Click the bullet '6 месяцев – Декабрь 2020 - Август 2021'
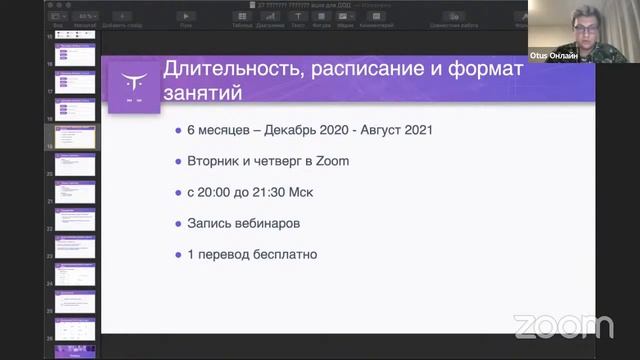Viewport: 640px width, 360px height. click(310, 130)
